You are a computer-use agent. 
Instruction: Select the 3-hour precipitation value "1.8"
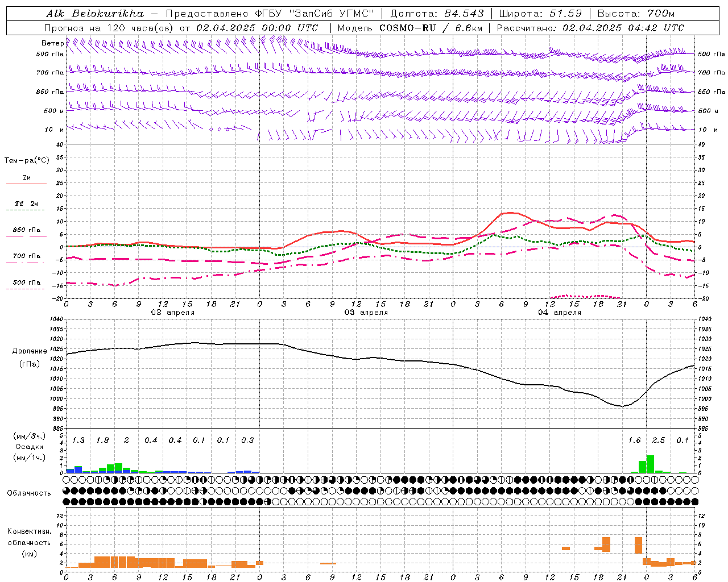[102, 440]
